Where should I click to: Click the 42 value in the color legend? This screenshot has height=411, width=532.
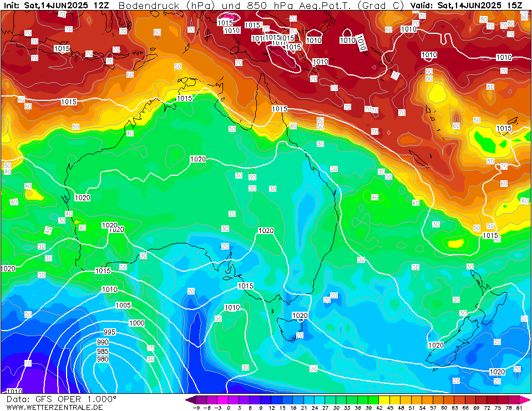tap(379, 408)
